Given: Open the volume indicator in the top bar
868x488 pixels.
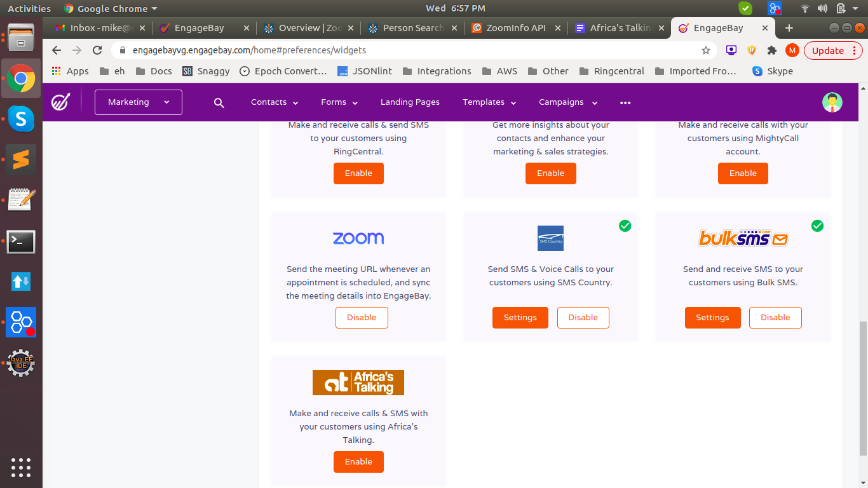Looking at the screenshot, I should 822,8.
